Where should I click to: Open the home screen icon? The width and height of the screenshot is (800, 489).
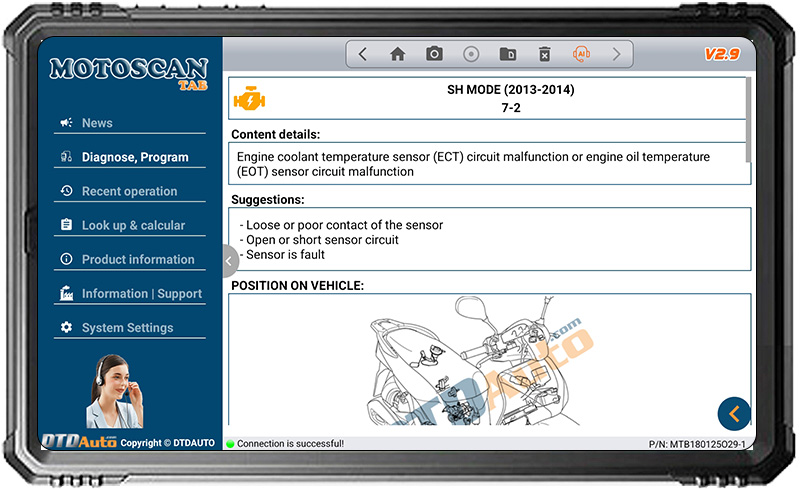pyautogui.click(x=397, y=54)
